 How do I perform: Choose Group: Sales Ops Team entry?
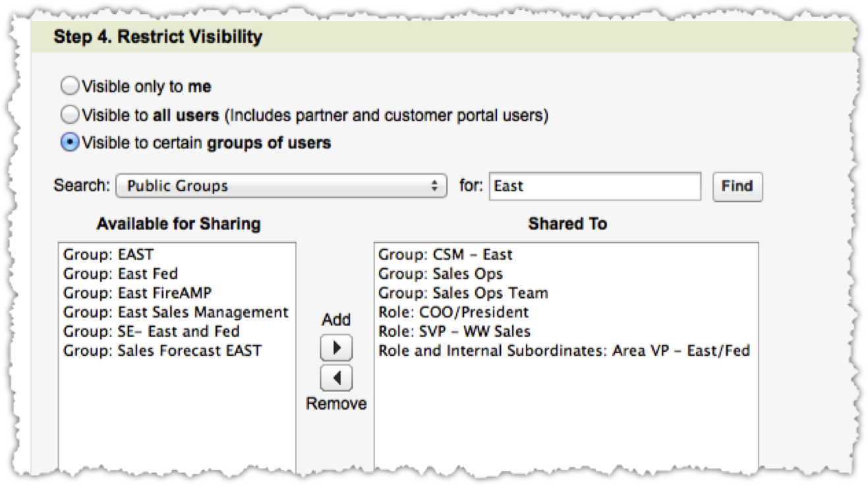pos(463,293)
